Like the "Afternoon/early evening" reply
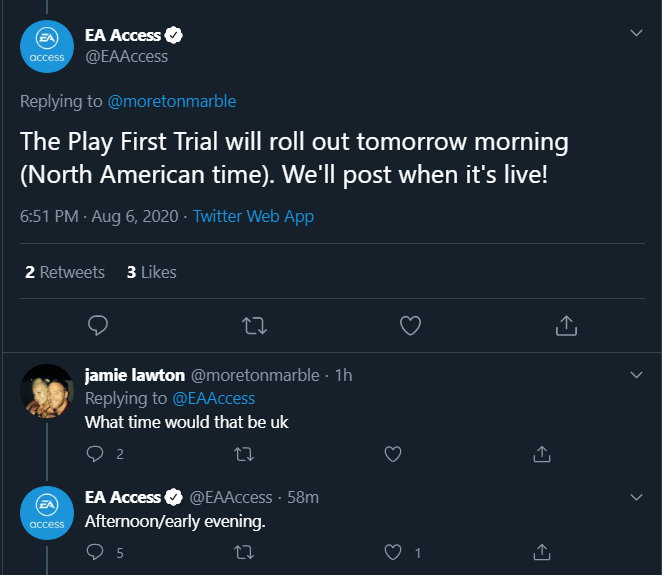Screen dimensions: 662x575 (x=393, y=551)
